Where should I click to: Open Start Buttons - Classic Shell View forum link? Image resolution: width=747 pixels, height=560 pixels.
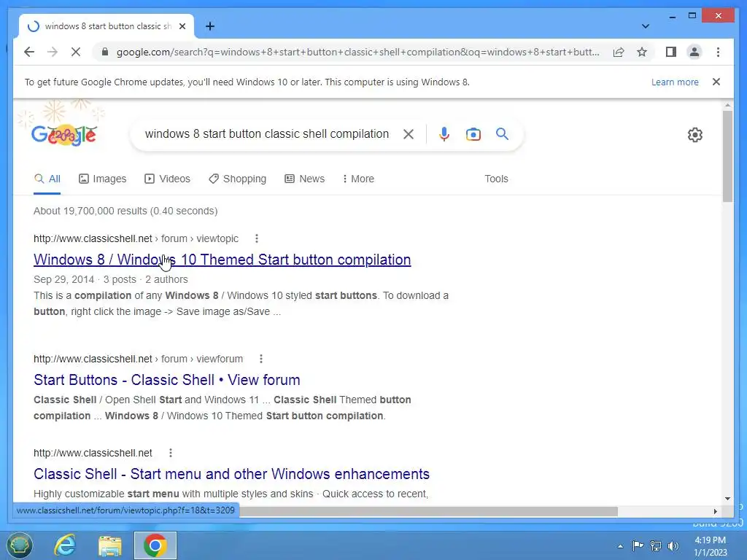[167, 380]
